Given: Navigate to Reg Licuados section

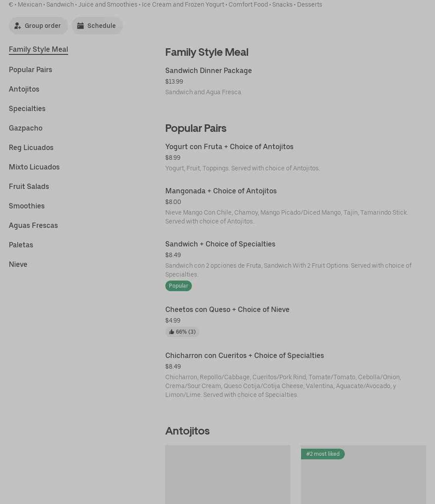Looking at the screenshot, I should pyautogui.click(x=31, y=147).
